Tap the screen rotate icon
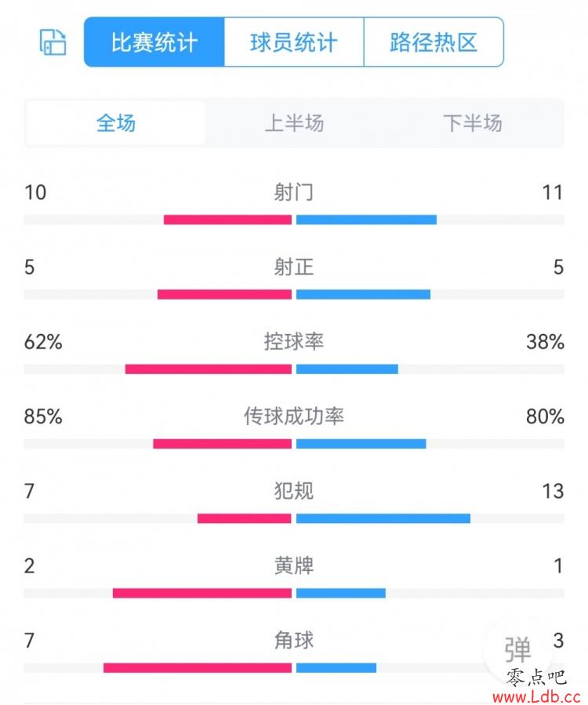This screenshot has height=705, width=588. pos(53,42)
